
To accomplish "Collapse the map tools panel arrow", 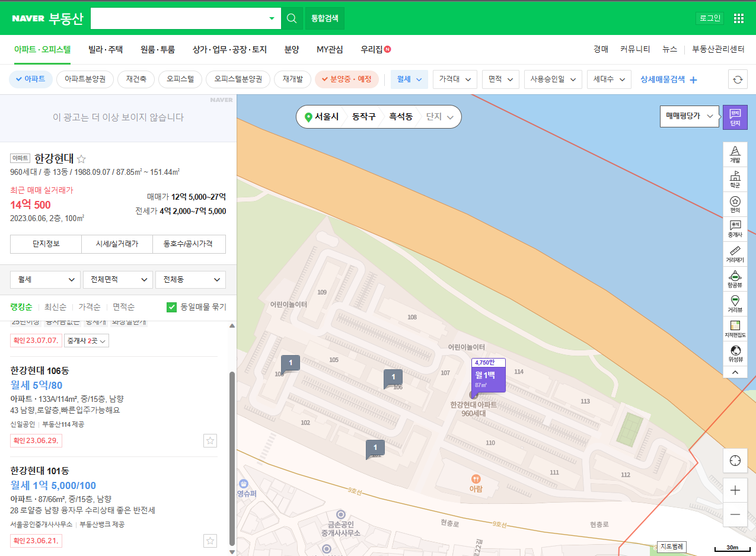I will (x=735, y=372).
